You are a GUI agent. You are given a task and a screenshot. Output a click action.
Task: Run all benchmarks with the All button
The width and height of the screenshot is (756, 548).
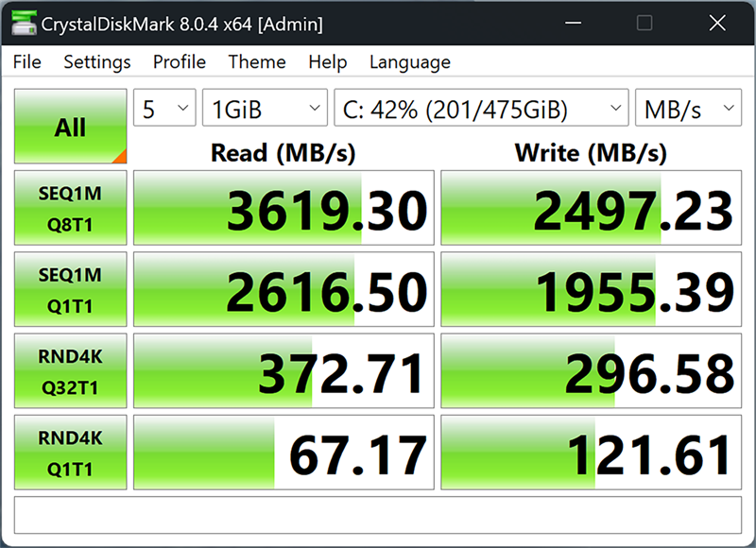(x=70, y=127)
